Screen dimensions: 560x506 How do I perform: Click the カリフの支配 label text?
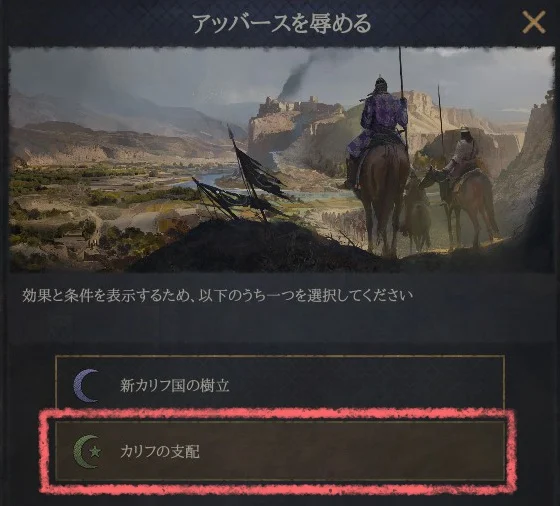click(160, 452)
